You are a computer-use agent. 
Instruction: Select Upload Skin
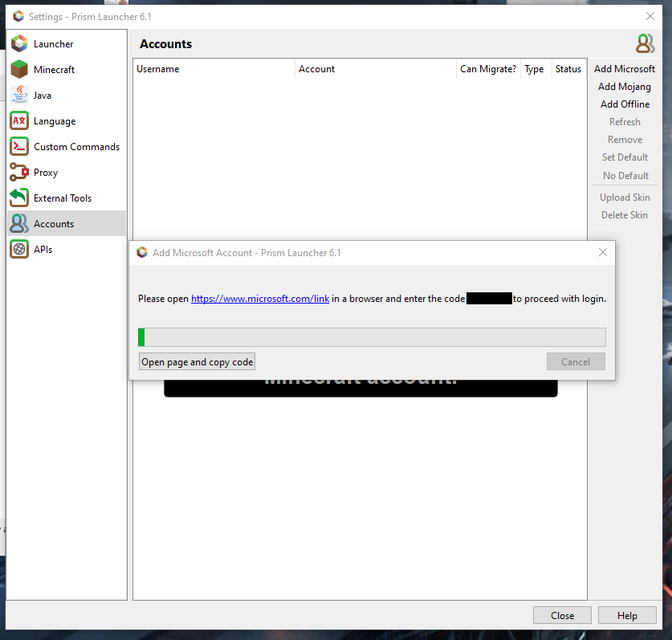coord(625,197)
